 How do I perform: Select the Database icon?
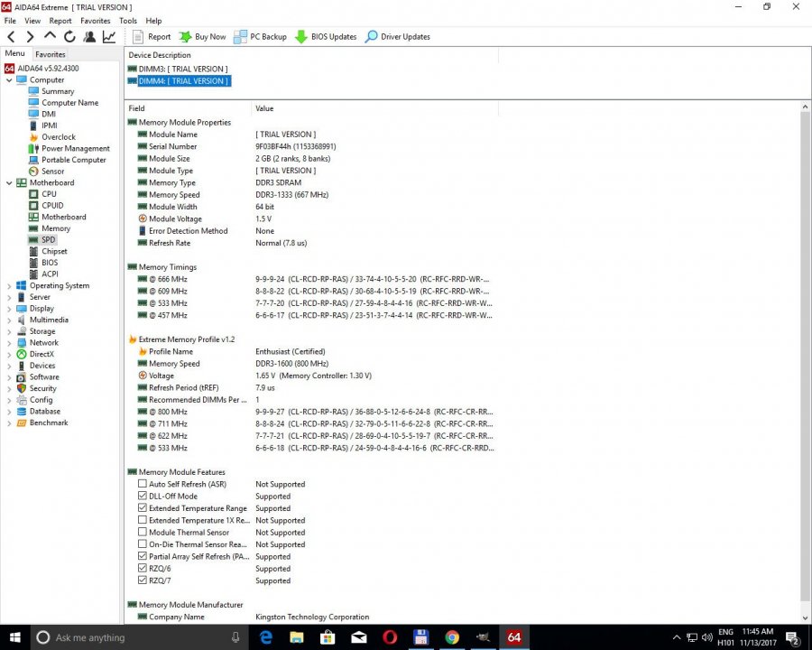(22, 411)
